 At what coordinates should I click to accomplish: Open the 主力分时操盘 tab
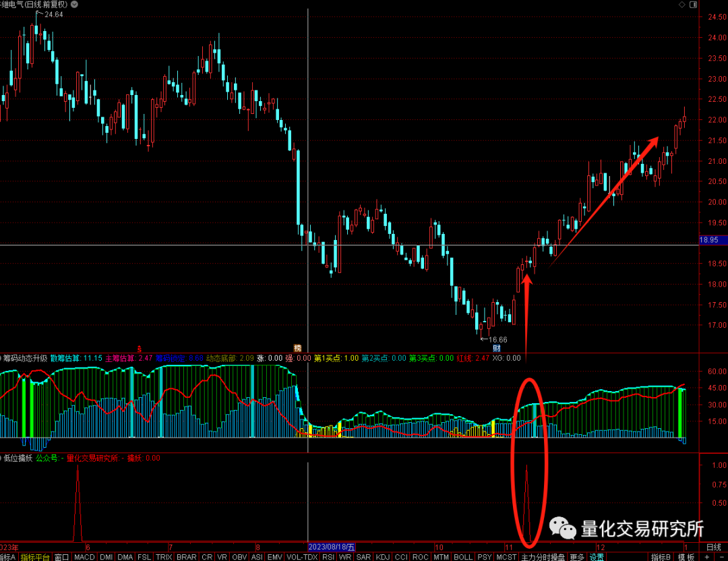(543, 557)
